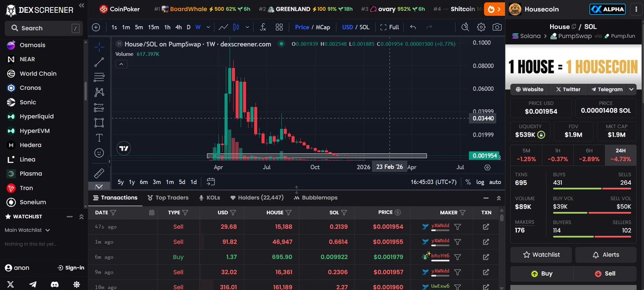
Task: Open the quick search magnifier in chart toolbar
Action: (x=465, y=27)
